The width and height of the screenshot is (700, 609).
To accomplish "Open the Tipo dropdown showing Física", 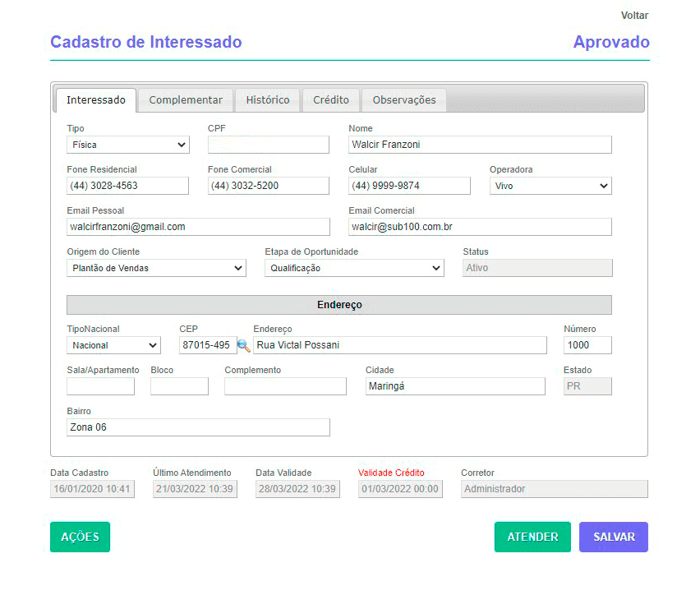I will tap(127, 144).
